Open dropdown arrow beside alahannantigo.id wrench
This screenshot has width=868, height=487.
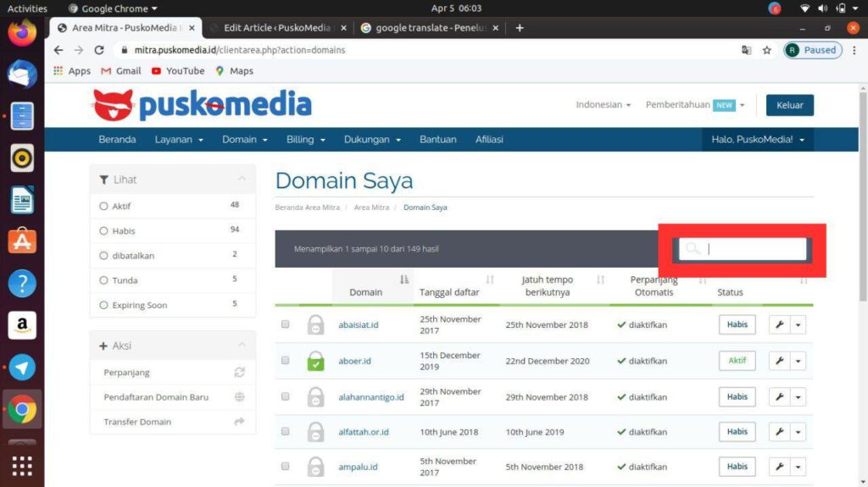pos(798,396)
